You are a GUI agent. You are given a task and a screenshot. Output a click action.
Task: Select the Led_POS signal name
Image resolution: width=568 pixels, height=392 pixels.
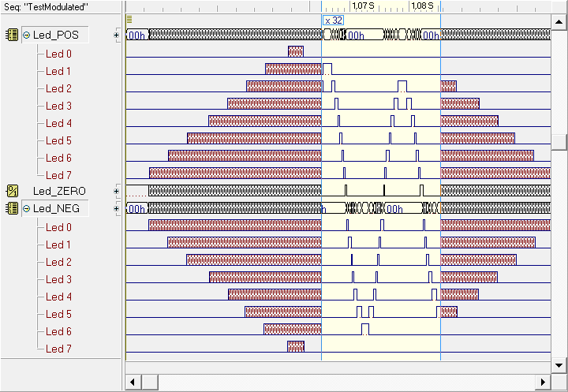[56, 35]
